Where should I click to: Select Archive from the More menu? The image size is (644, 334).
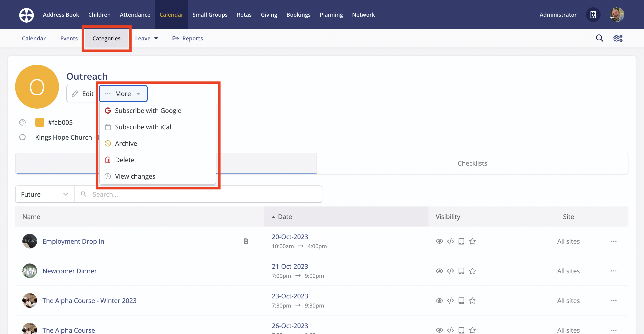tap(126, 143)
